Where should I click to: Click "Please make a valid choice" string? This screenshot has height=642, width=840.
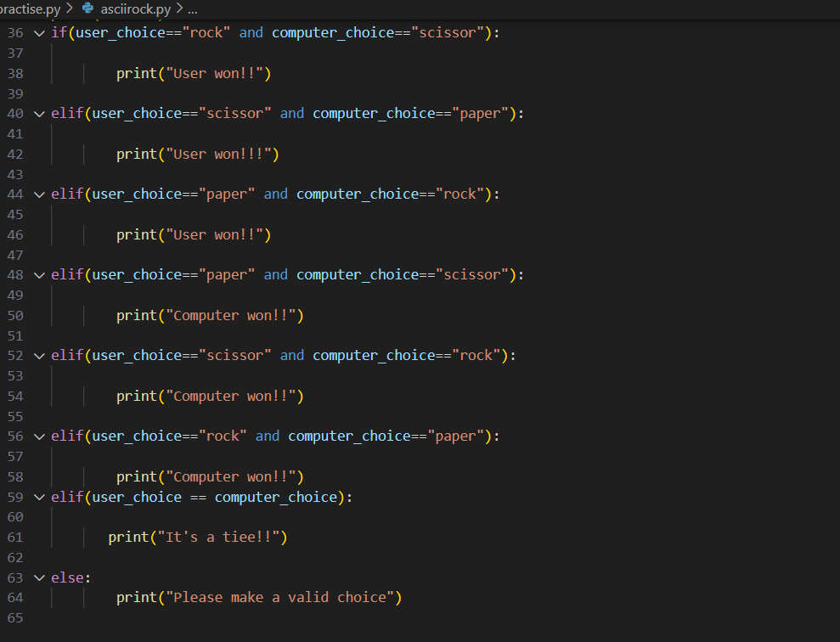(x=280, y=598)
